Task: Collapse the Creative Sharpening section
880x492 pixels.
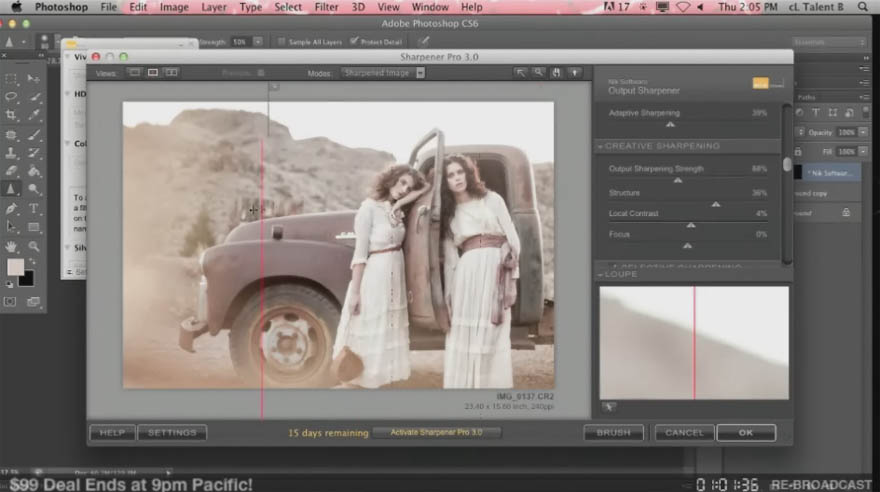Action: [x=600, y=146]
